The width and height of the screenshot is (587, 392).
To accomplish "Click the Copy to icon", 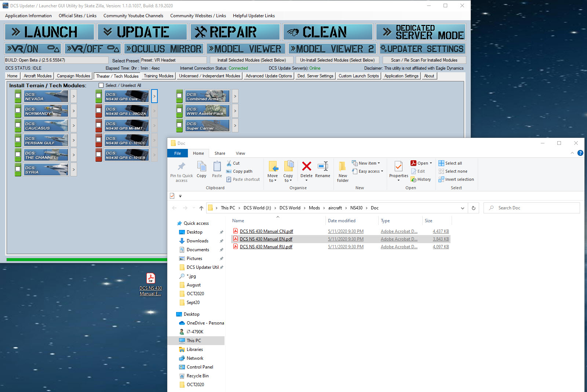I will [288, 166].
